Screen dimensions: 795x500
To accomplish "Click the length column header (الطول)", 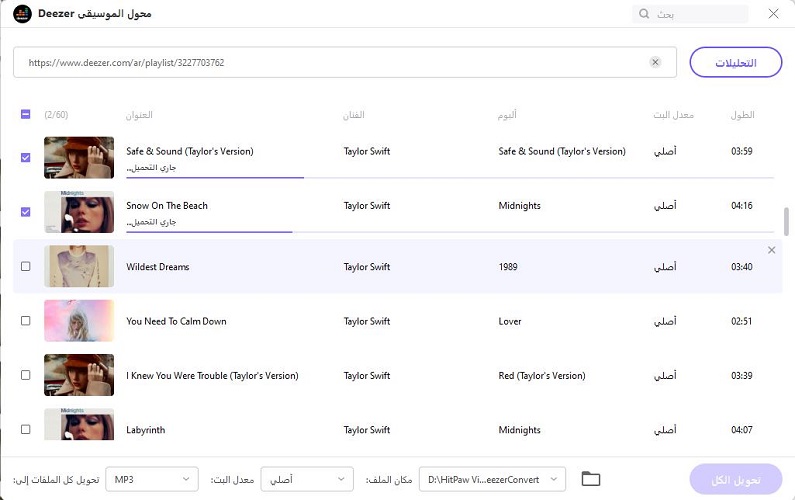I will point(742,115).
